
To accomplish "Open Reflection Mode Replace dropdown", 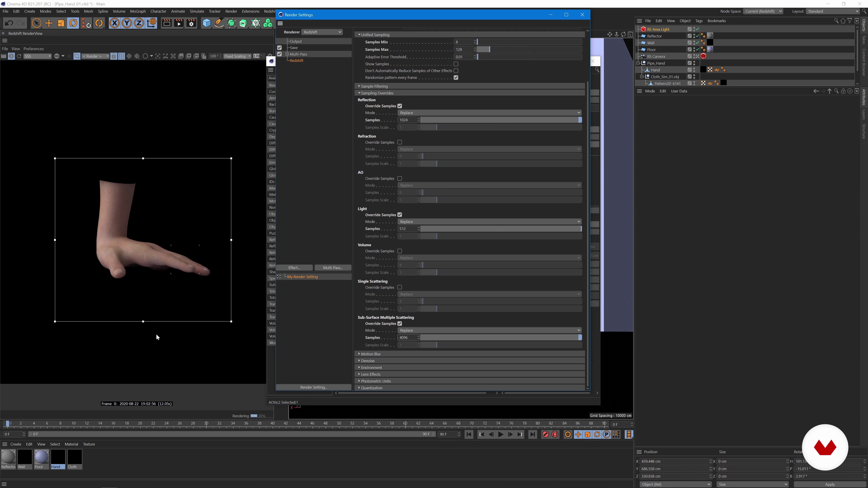I will coord(490,113).
